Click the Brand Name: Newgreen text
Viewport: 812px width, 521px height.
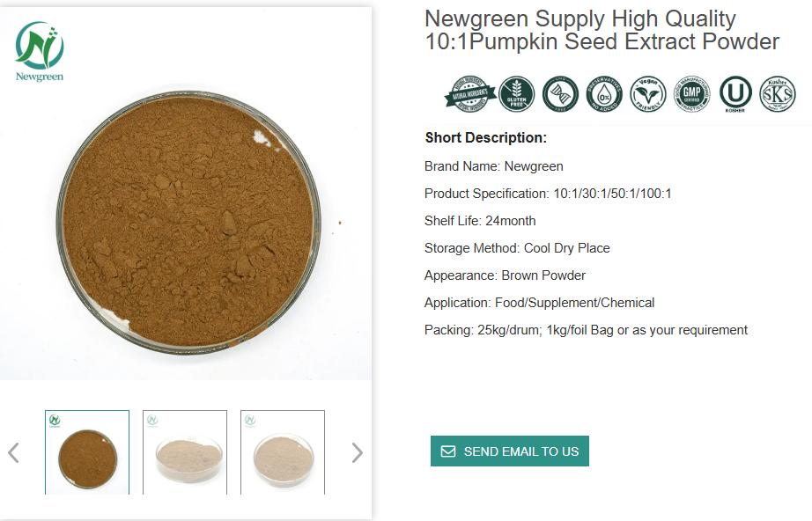click(493, 166)
